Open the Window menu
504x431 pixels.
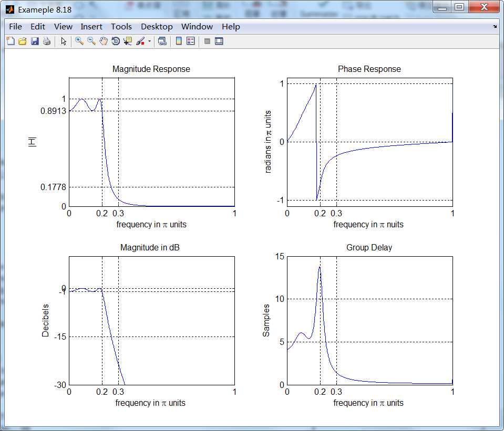point(197,27)
